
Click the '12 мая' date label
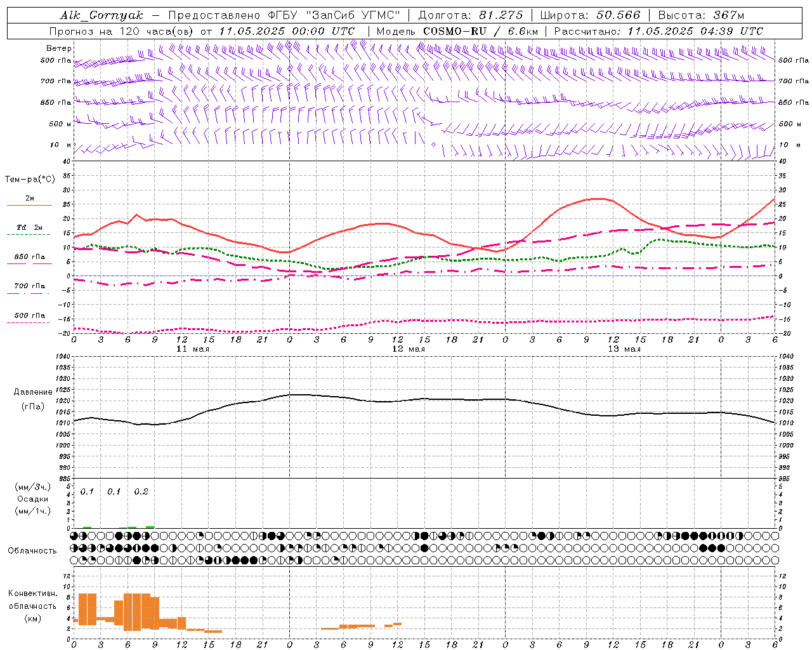tap(409, 349)
